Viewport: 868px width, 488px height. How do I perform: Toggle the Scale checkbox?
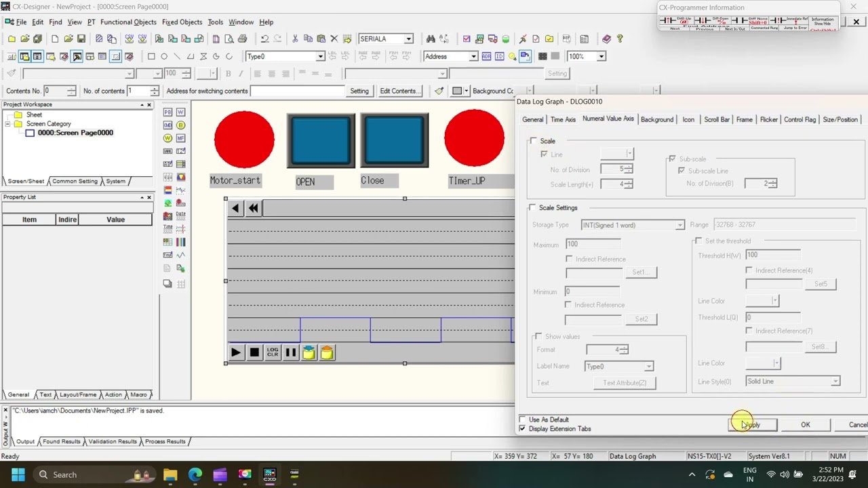pyautogui.click(x=534, y=141)
